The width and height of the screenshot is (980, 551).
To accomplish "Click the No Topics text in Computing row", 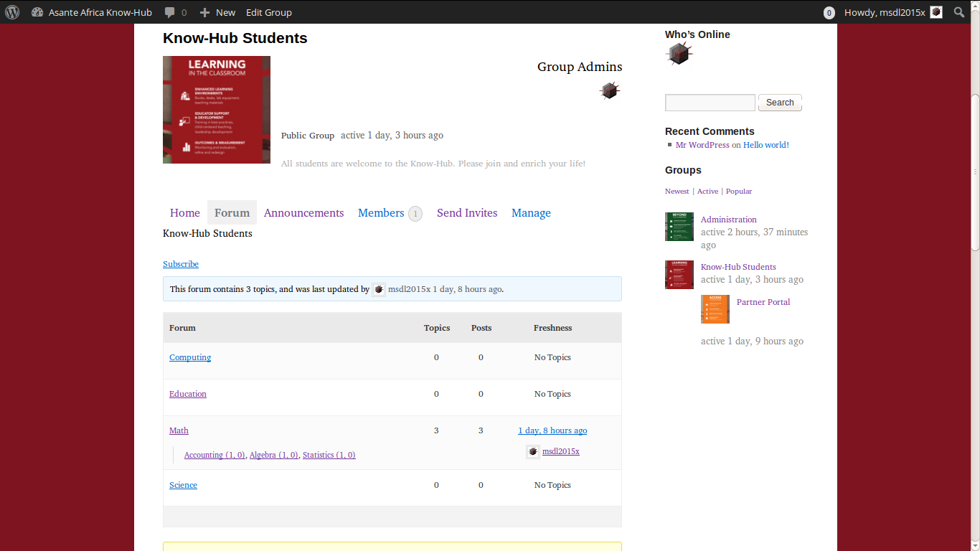I will [552, 357].
